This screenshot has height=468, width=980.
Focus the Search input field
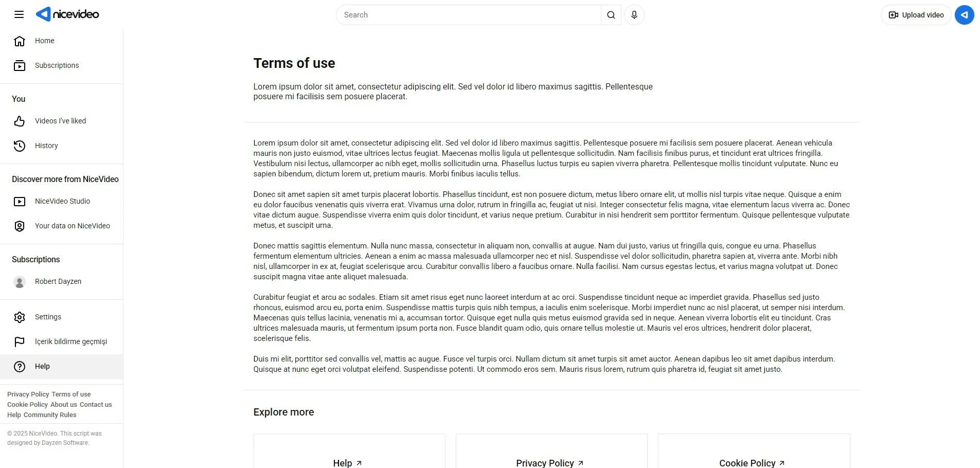[x=469, y=15]
